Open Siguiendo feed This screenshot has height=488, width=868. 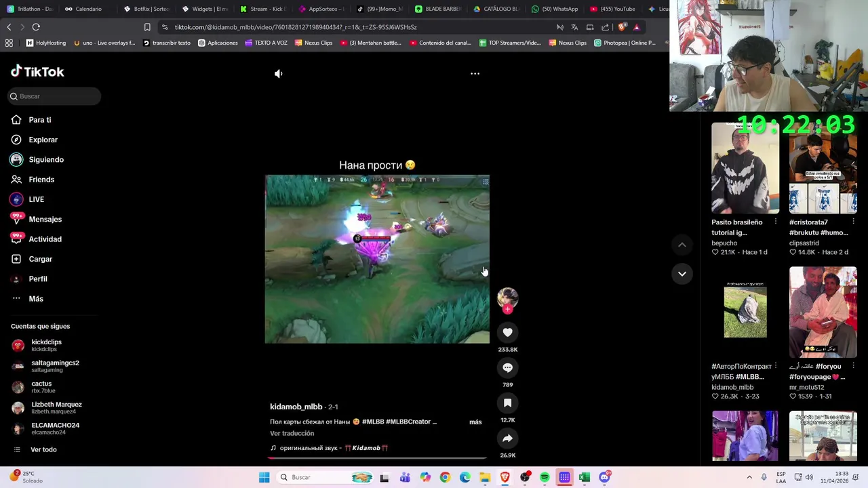pyautogui.click(x=46, y=159)
